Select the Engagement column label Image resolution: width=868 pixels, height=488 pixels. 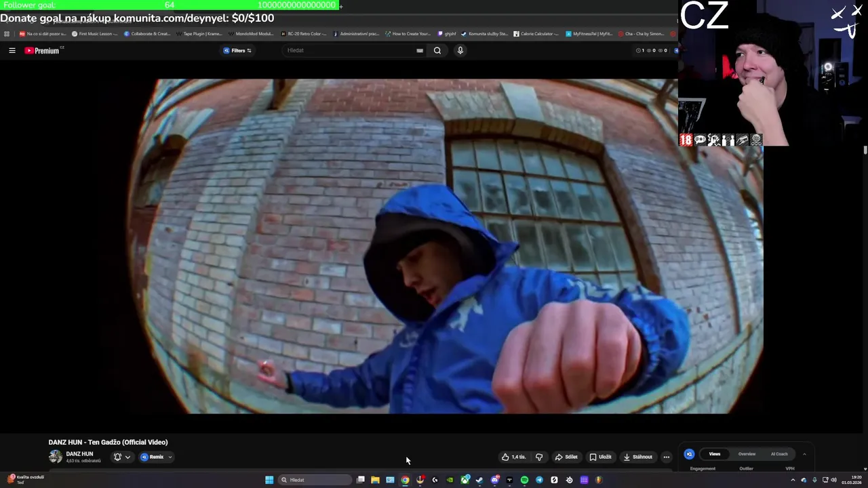click(703, 468)
